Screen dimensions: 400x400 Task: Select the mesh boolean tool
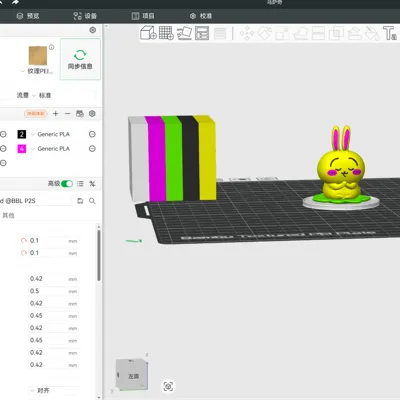click(336, 33)
